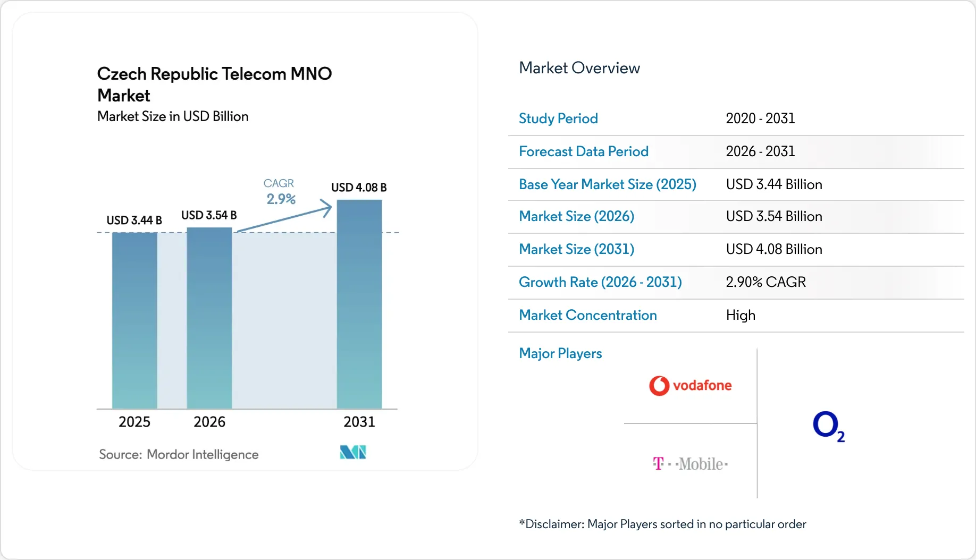
Task: Click the Market Overview heading
Action: 579,68
